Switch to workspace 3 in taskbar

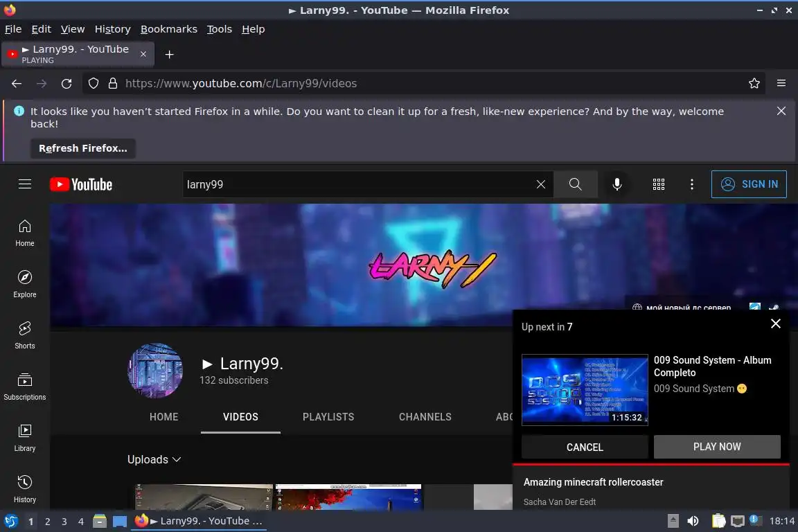tap(64, 522)
